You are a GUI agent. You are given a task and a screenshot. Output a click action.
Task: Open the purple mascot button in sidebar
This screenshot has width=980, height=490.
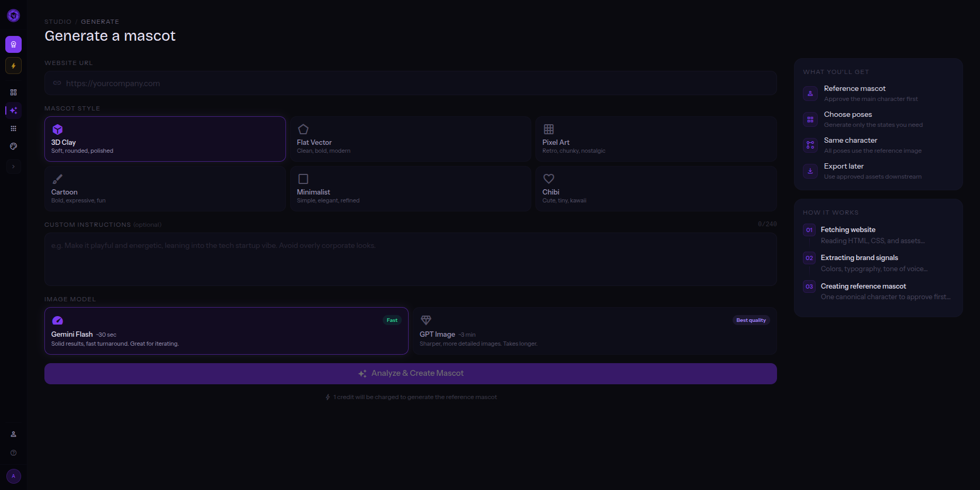point(13,44)
